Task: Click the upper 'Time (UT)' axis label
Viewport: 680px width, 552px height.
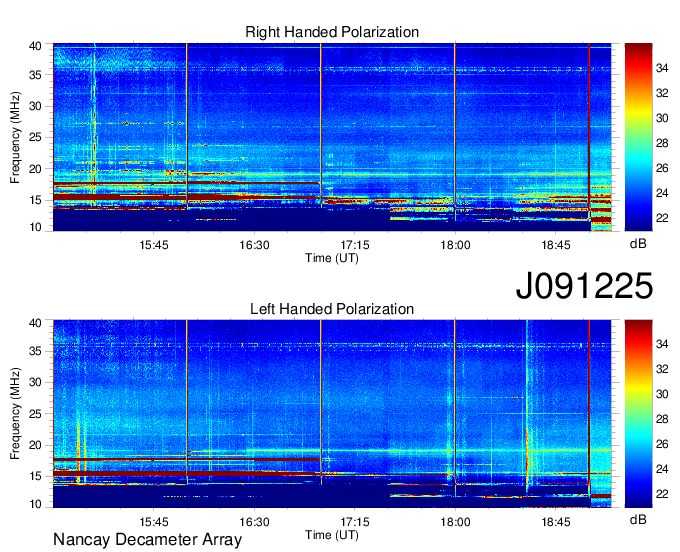Action: click(x=332, y=258)
